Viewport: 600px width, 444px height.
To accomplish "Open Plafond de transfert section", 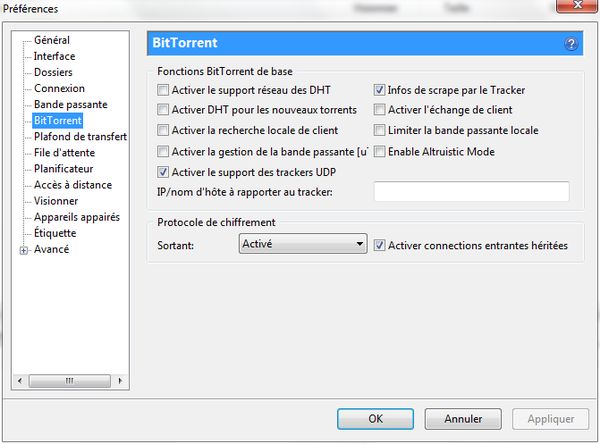I will 80,137.
